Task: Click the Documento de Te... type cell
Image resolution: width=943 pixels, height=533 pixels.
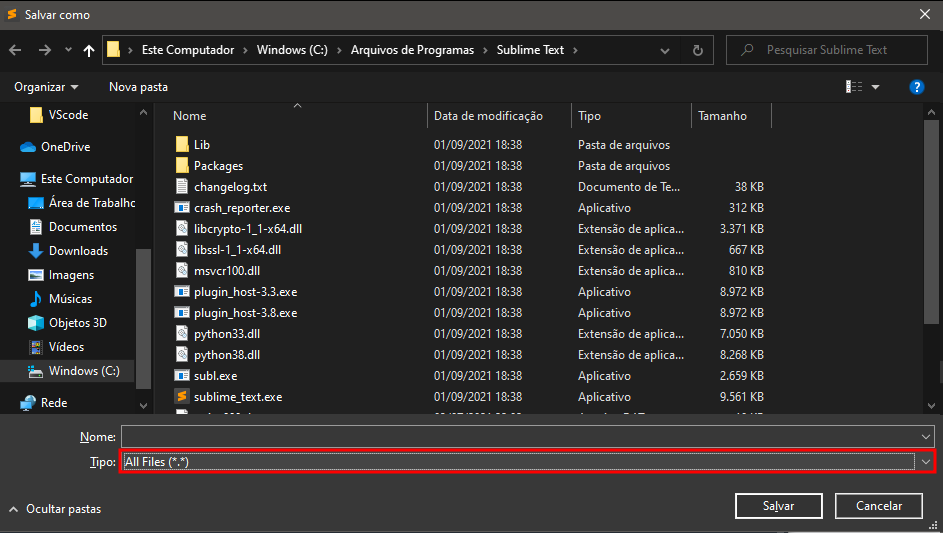Action: (629, 187)
